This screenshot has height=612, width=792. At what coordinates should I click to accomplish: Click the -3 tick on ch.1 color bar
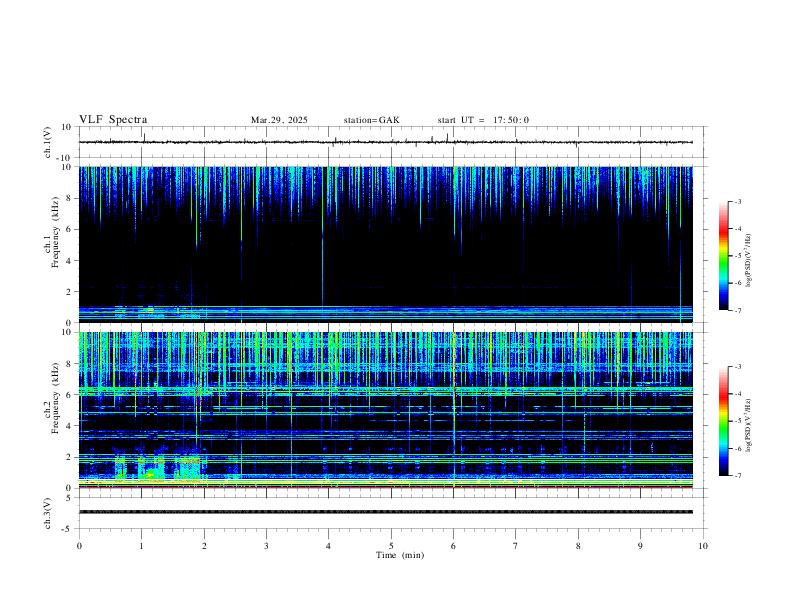(737, 201)
